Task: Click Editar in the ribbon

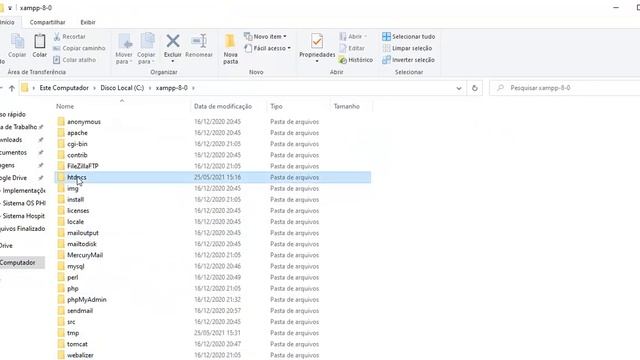Action: [x=351, y=48]
